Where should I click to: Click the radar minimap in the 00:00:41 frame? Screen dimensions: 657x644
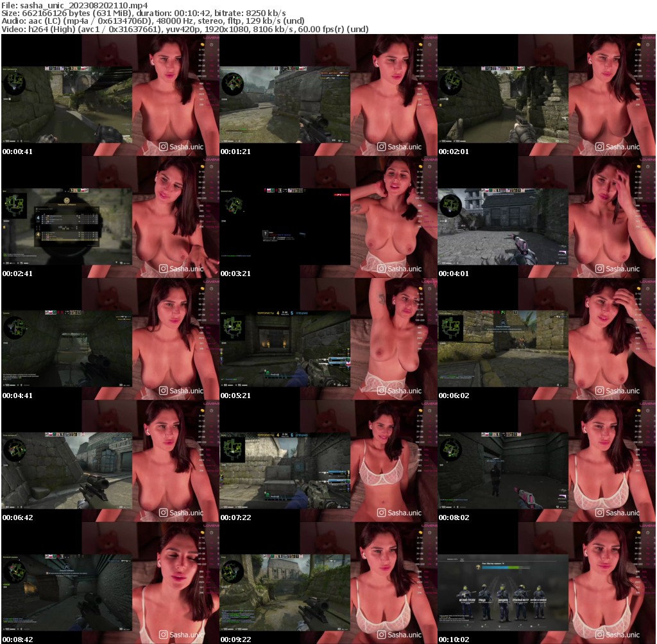[x=15, y=82]
